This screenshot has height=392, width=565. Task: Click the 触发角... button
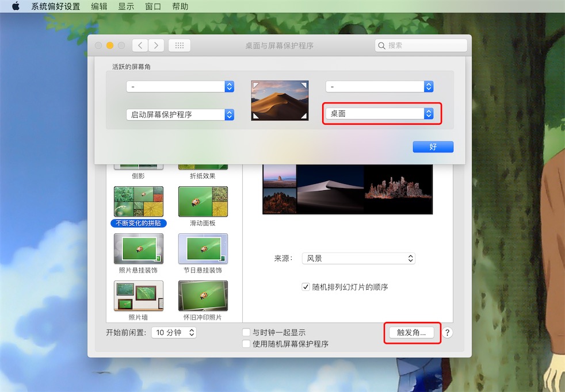tap(411, 333)
